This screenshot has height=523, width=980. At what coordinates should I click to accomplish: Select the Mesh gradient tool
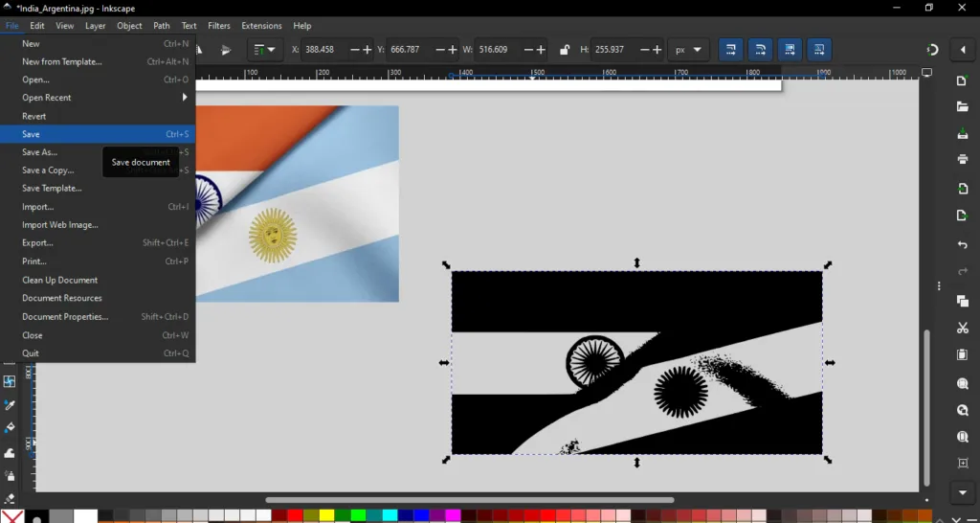tap(10, 381)
